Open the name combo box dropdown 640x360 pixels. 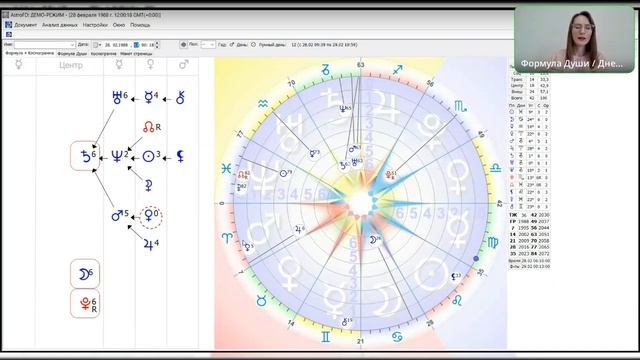72,45
